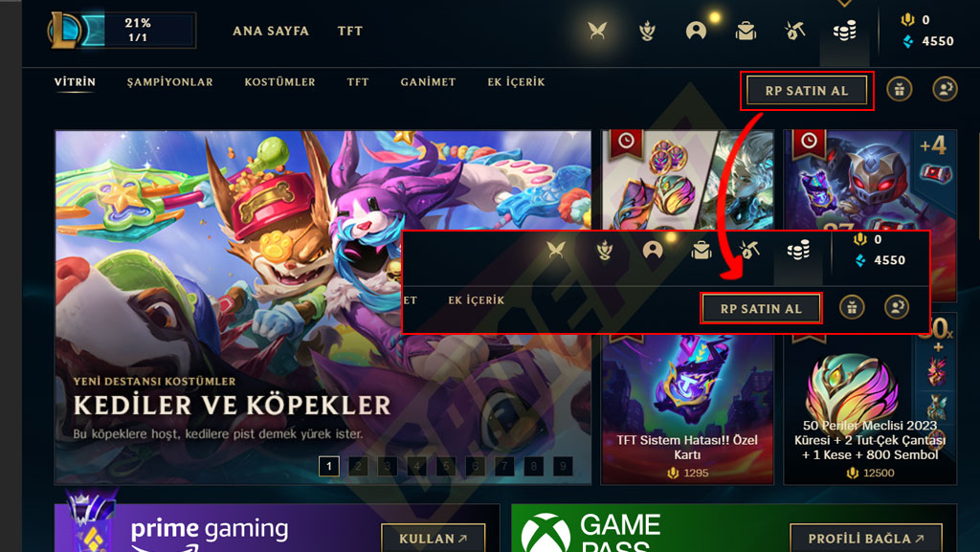Click the gift icon beside RP SATIN AL

click(x=900, y=89)
